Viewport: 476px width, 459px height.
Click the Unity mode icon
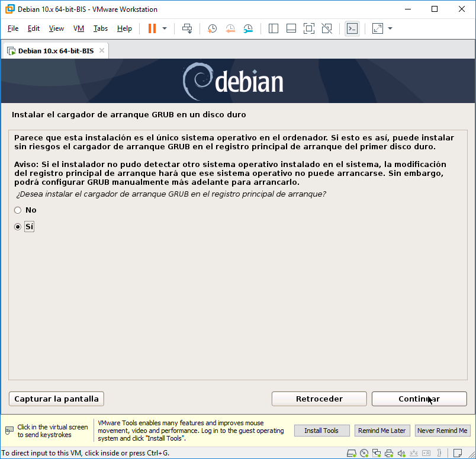(327, 28)
